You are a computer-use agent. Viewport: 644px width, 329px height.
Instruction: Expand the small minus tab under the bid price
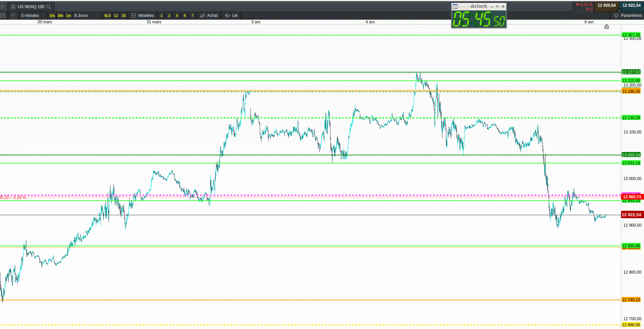(619, 10)
